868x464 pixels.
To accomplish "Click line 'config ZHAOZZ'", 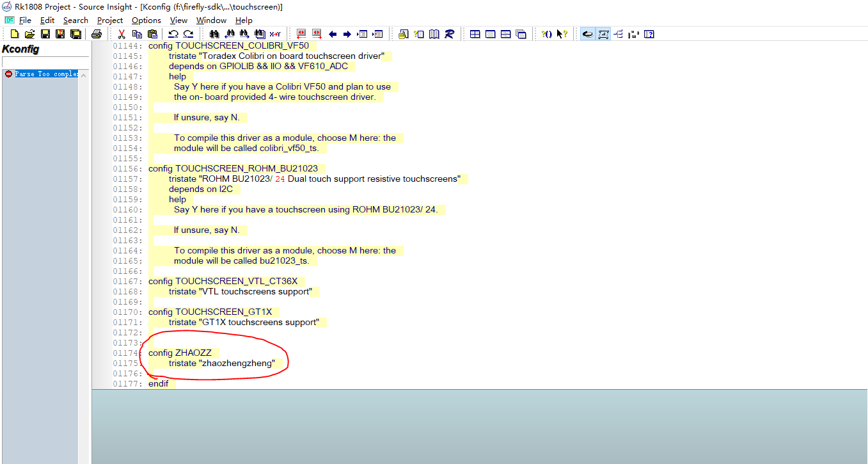I will point(180,353).
